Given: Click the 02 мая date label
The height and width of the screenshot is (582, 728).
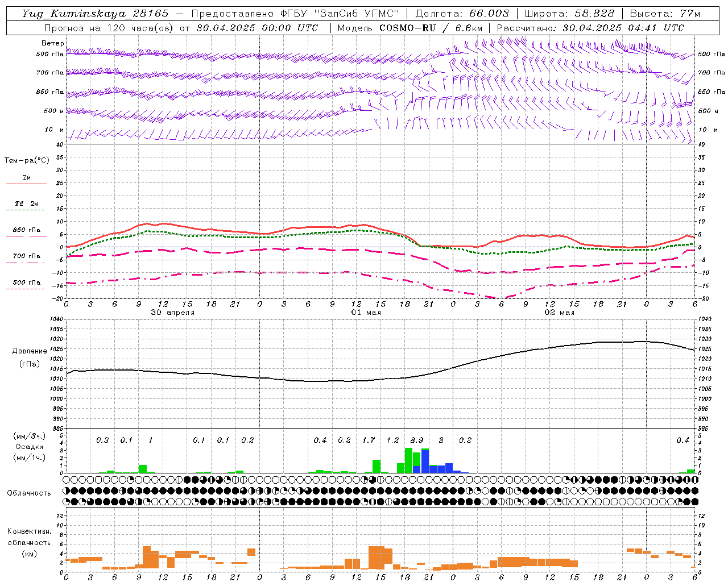Looking at the screenshot, I should pos(559,312).
